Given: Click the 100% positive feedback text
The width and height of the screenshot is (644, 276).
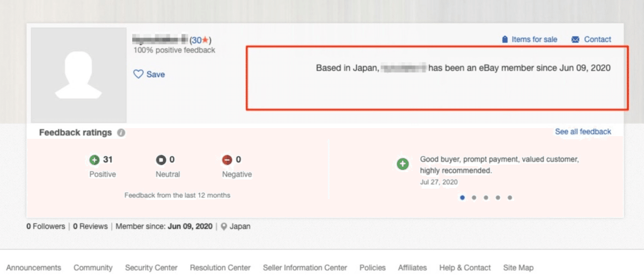Looking at the screenshot, I should click(x=174, y=50).
